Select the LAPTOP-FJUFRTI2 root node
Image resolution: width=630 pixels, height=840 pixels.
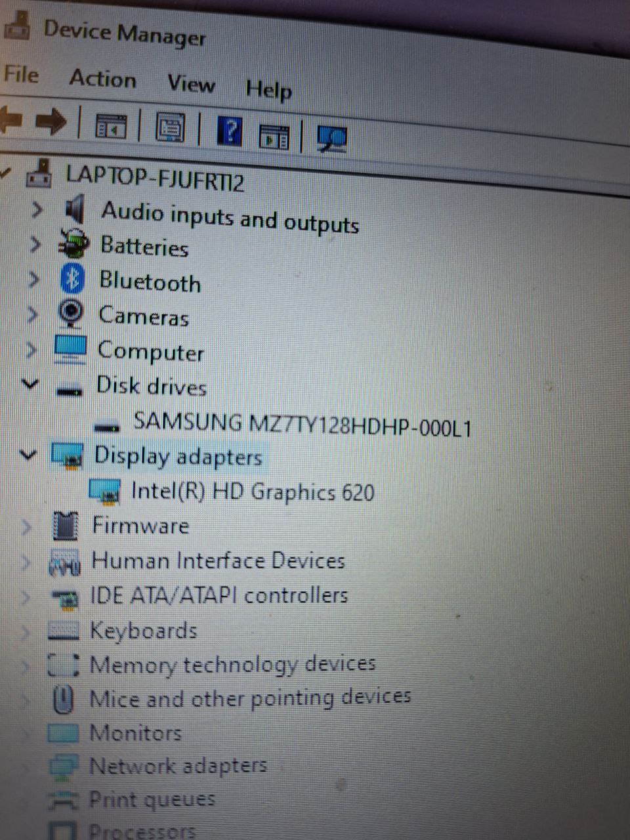point(154,178)
